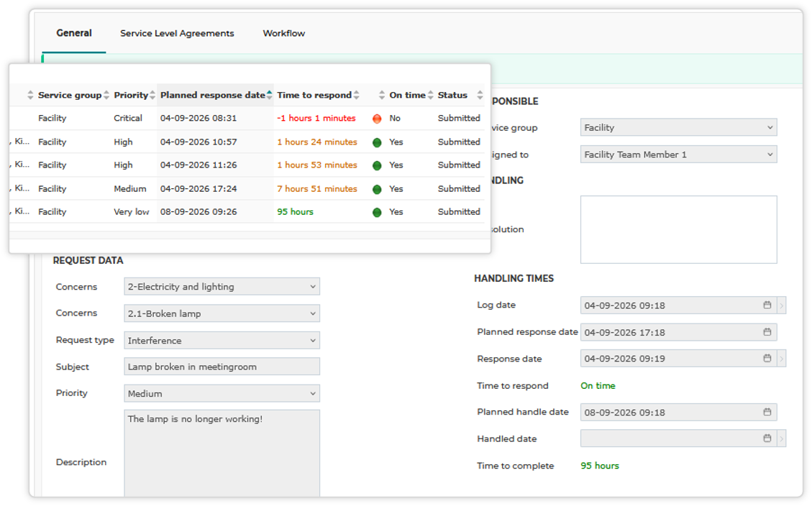
Task: Open calendar icon for Planned response date
Action: [767, 332]
